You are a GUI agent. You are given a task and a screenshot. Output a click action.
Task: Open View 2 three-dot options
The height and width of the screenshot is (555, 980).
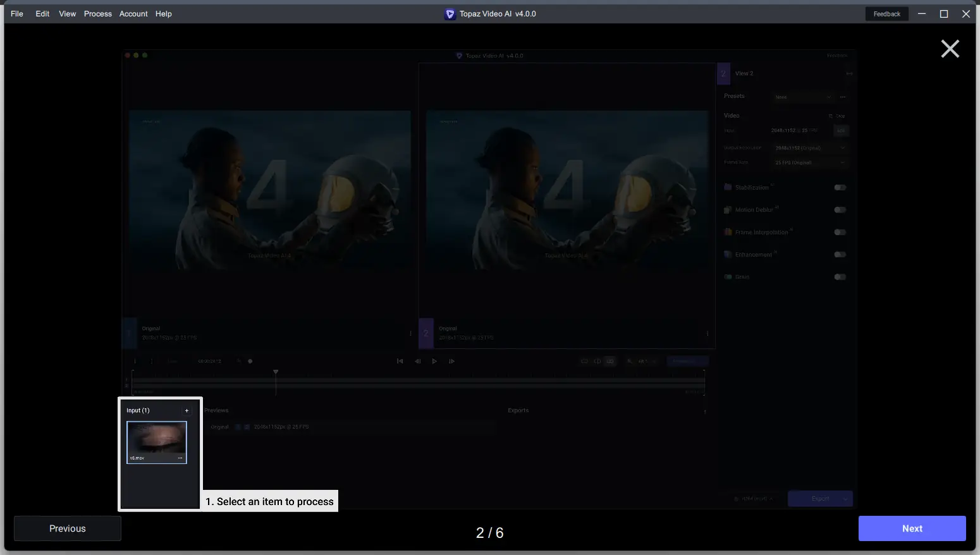pyautogui.click(x=707, y=333)
